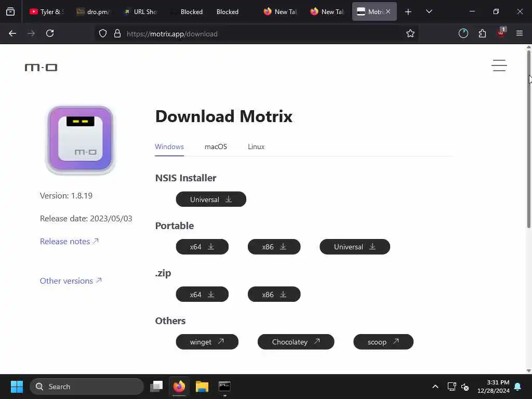This screenshot has width=532, height=399.
Task: Click the network display tray icon
Action: click(x=451, y=387)
